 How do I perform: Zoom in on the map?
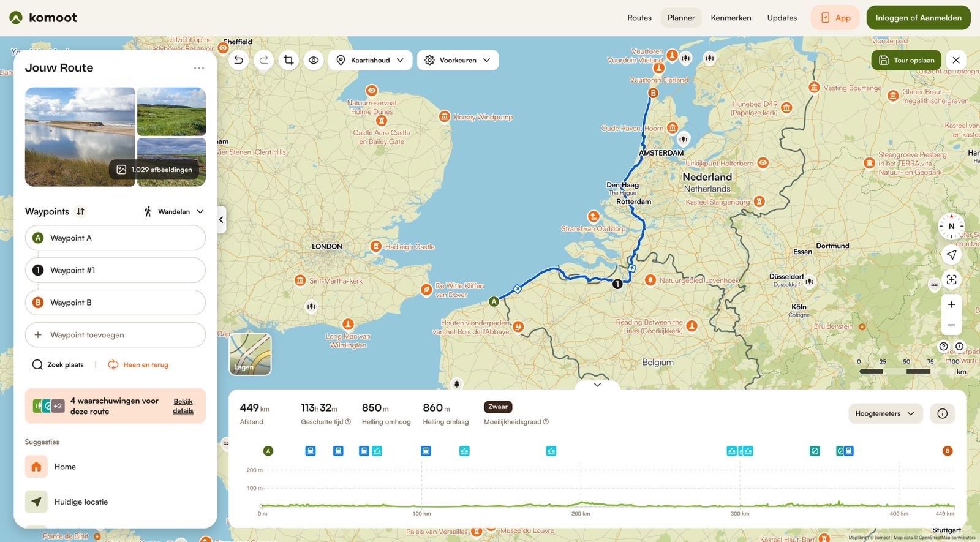(951, 304)
